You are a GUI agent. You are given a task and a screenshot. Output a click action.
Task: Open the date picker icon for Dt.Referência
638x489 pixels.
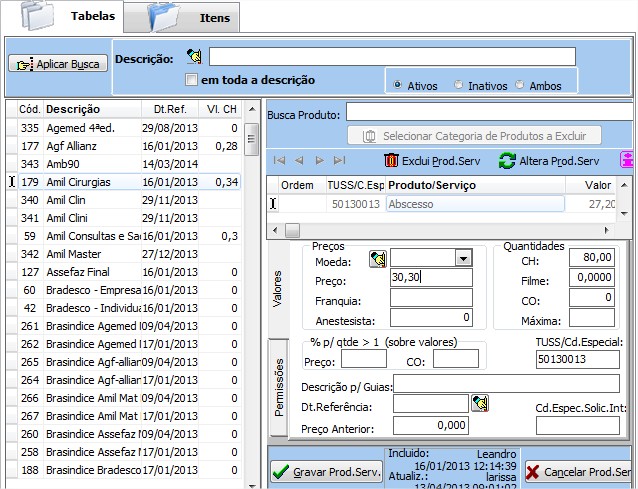tap(480, 403)
